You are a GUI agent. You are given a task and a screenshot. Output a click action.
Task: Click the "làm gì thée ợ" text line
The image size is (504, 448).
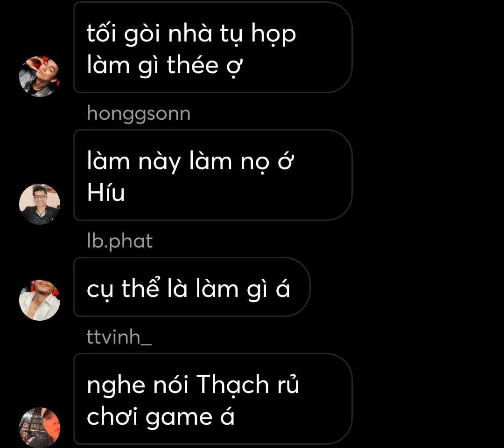pos(165,66)
